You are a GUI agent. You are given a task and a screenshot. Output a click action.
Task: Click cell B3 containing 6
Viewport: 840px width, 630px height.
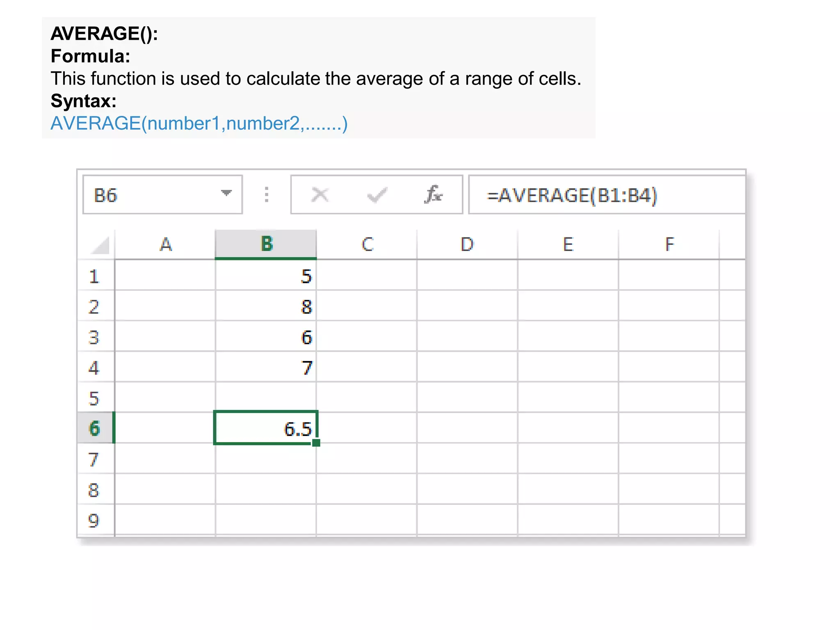[266, 336]
